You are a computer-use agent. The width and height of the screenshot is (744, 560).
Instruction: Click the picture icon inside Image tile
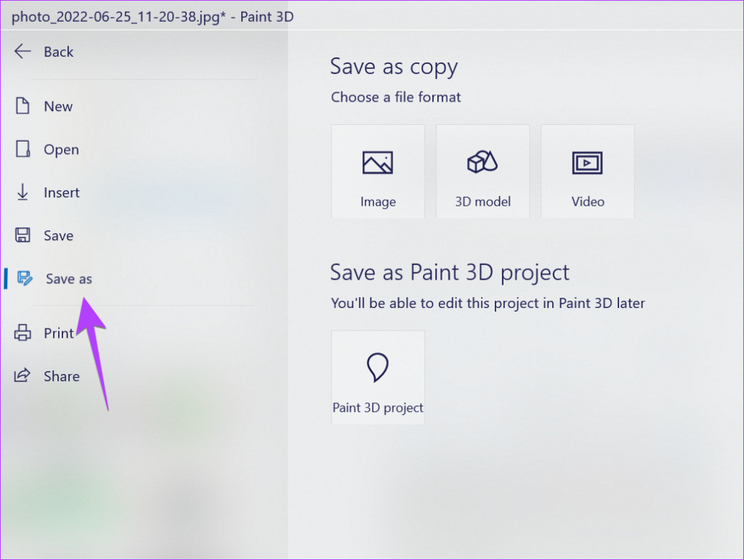378,163
